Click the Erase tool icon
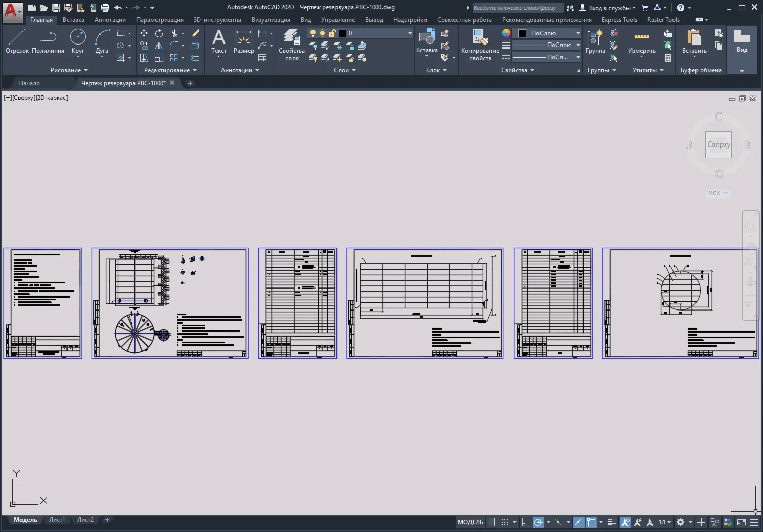The image size is (763, 532). tap(195, 33)
